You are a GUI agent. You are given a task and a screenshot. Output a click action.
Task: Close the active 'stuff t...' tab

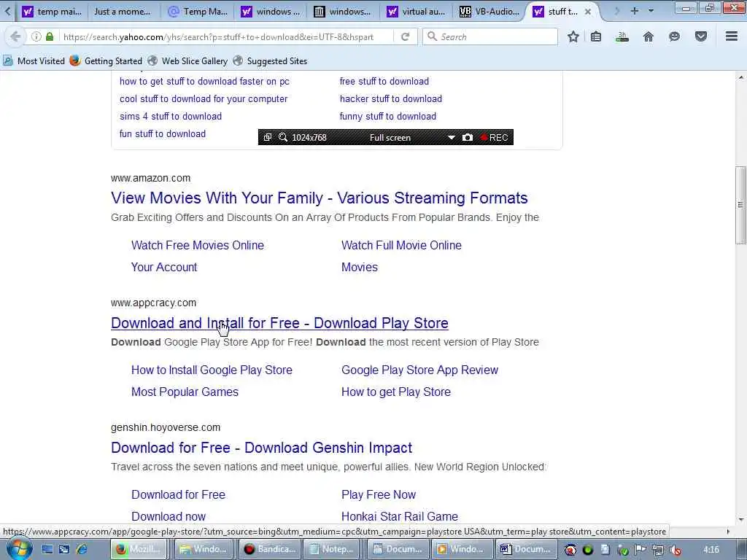(x=588, y=12)
